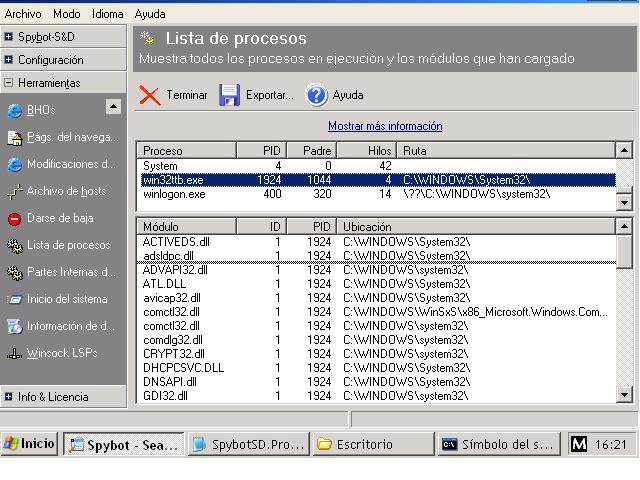640x480 pixels.
Task: Click the 16:21 taskbar clock
Action: click(611, 444)
